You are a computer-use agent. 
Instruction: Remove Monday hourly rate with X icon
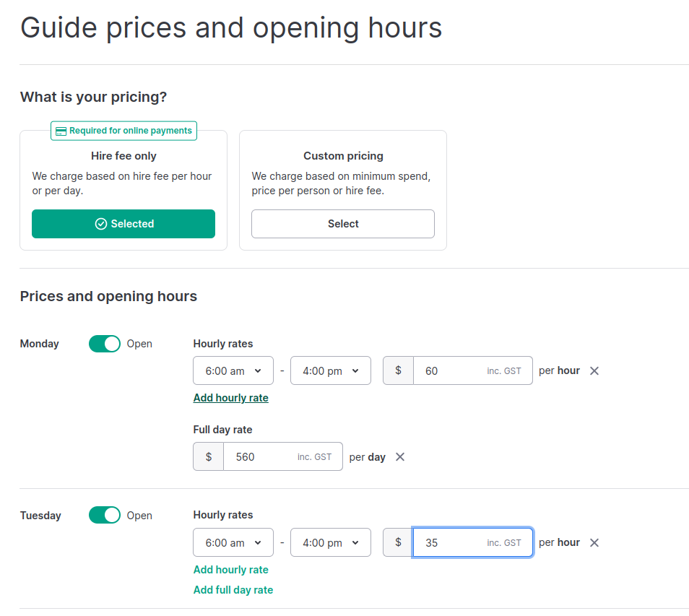click(x=594, y=371)
